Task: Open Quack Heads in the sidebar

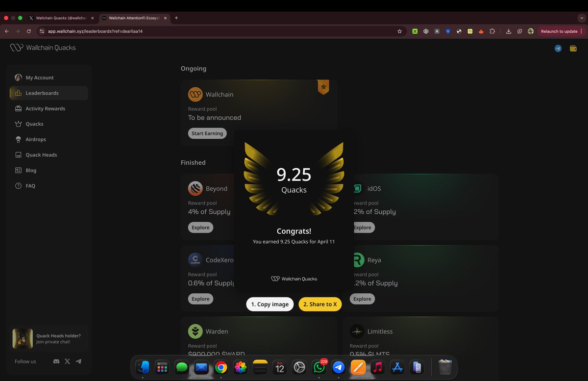Action: 49,155
